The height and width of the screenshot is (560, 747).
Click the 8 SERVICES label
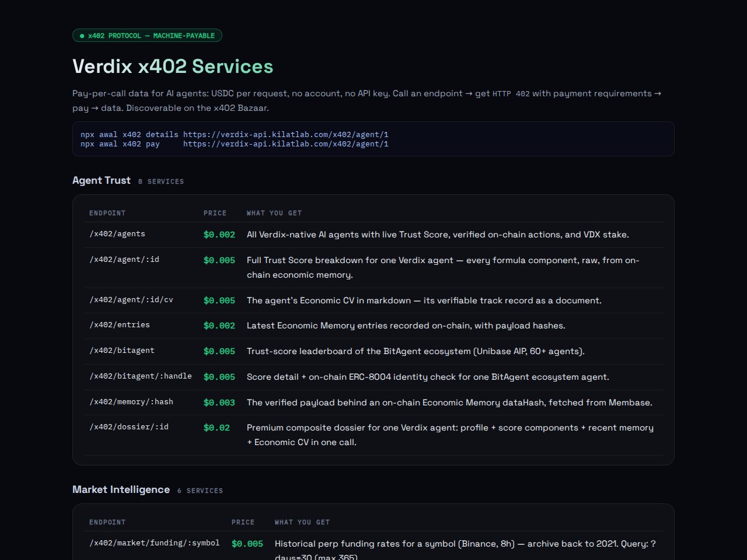click(x=161, y=181)
